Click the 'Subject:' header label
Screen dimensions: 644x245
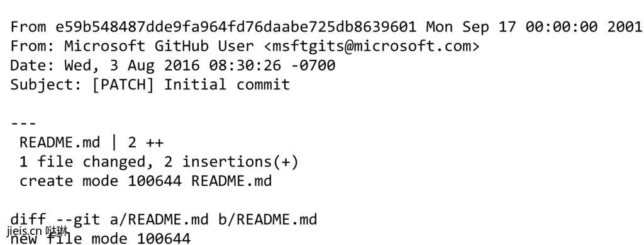coord(46,84)
